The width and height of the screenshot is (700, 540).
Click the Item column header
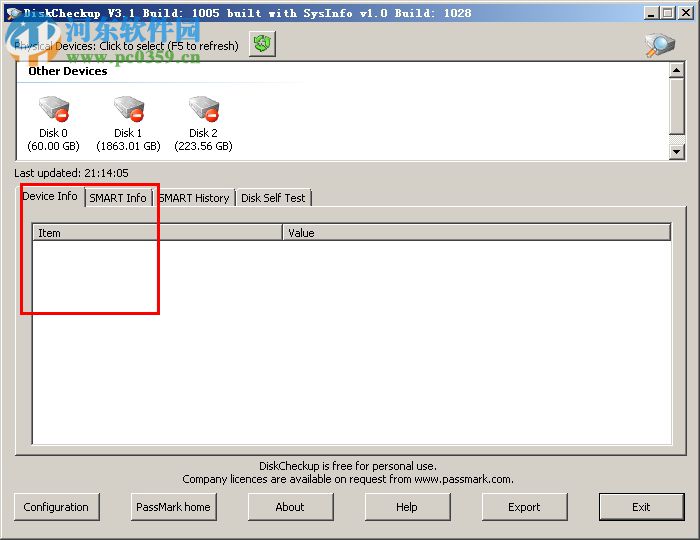[x=157, y=233]
